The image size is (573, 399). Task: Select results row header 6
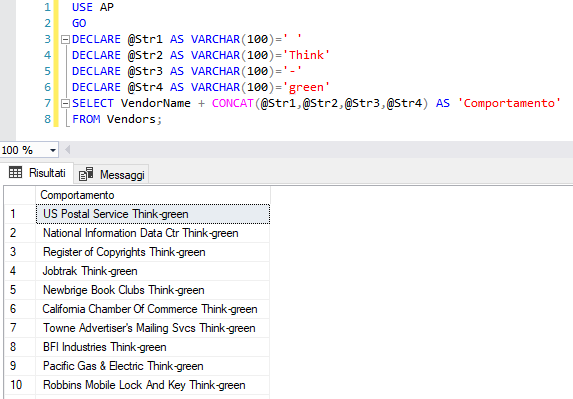pos(20,309)
